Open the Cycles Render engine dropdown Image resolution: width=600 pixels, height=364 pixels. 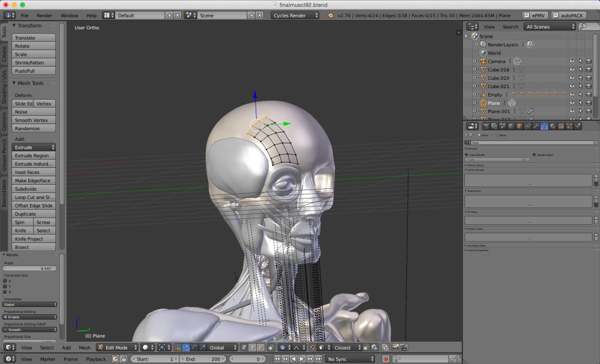295,16
